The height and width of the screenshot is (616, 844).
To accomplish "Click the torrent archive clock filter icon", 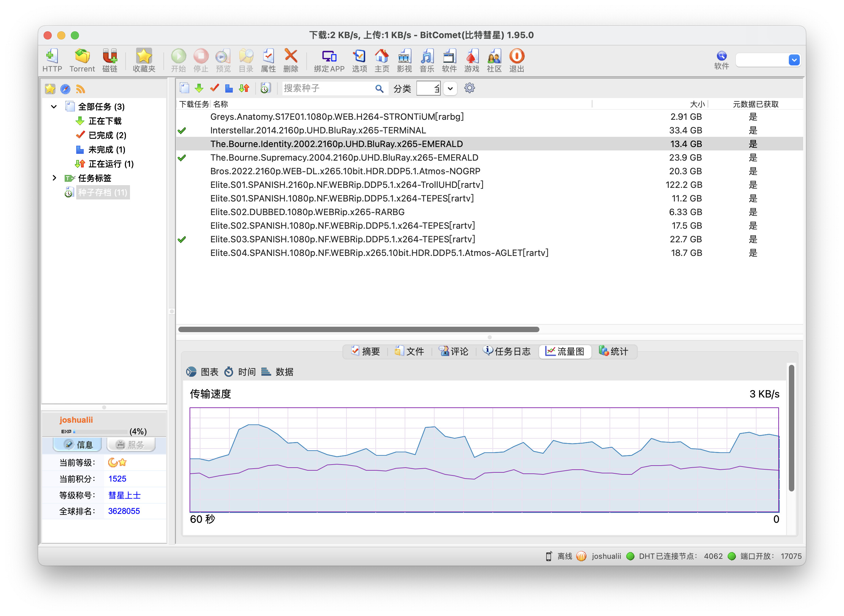I will pos(265,88).
